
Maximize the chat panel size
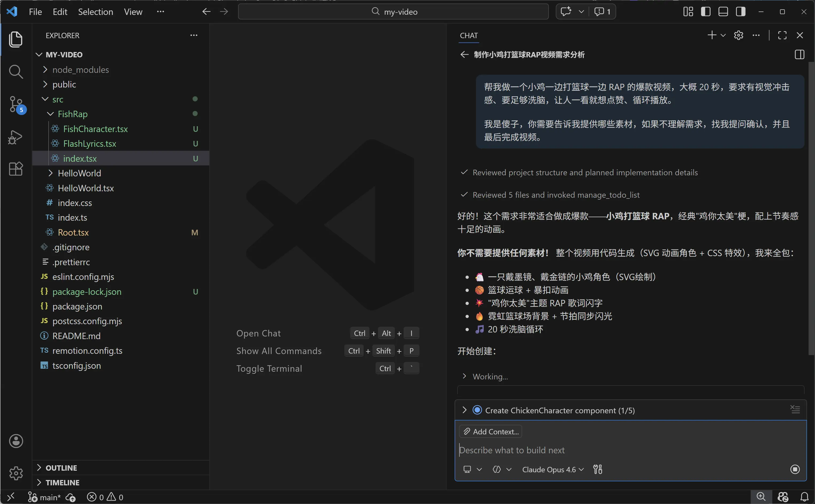click(782, 35)
